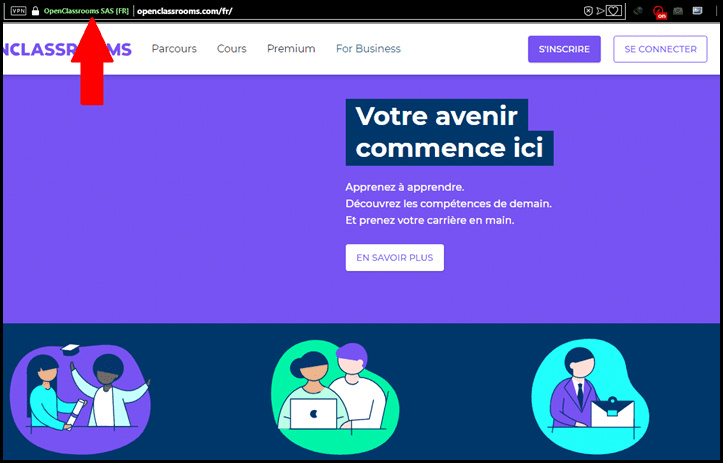The image size is (723, 463).
Task: Open the Parcours menu
Action: [x=174, y=49]
